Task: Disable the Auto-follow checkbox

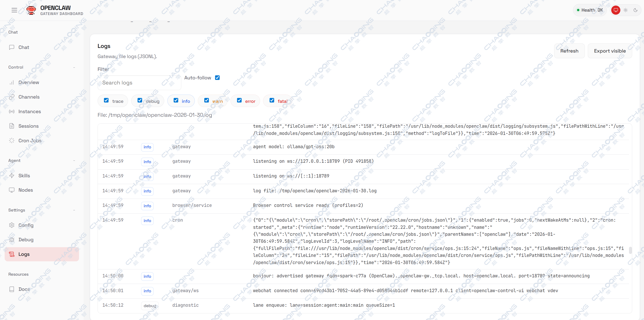Action: [217, 78]
